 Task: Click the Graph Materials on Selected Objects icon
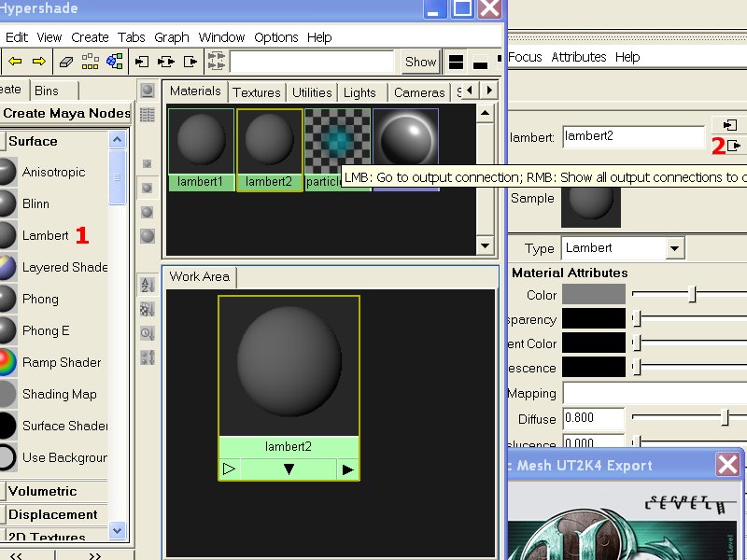point(114,63)
